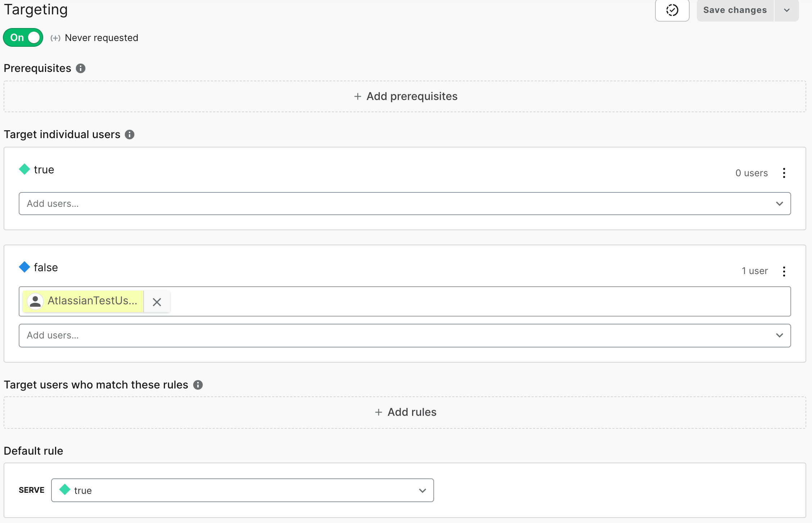Remove AtlassianTestUs... user with X button
Viewport: 812px width, 523px height.
[x=157, y=302]
